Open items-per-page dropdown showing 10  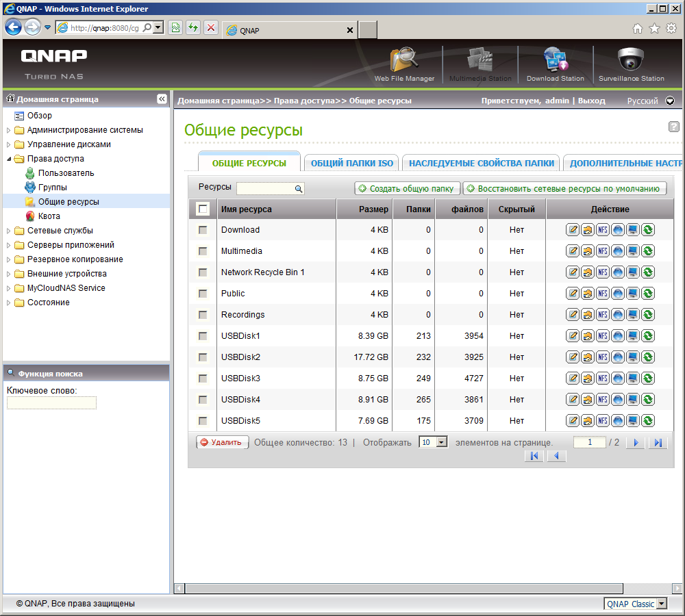point(433,442)
